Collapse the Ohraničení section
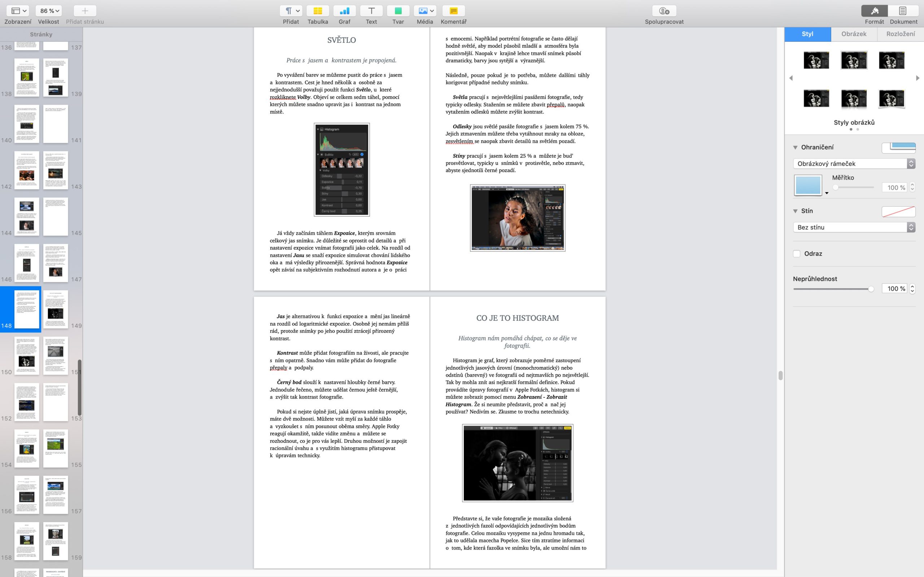This screenshot has width=924, height=577. pos(796,147)
